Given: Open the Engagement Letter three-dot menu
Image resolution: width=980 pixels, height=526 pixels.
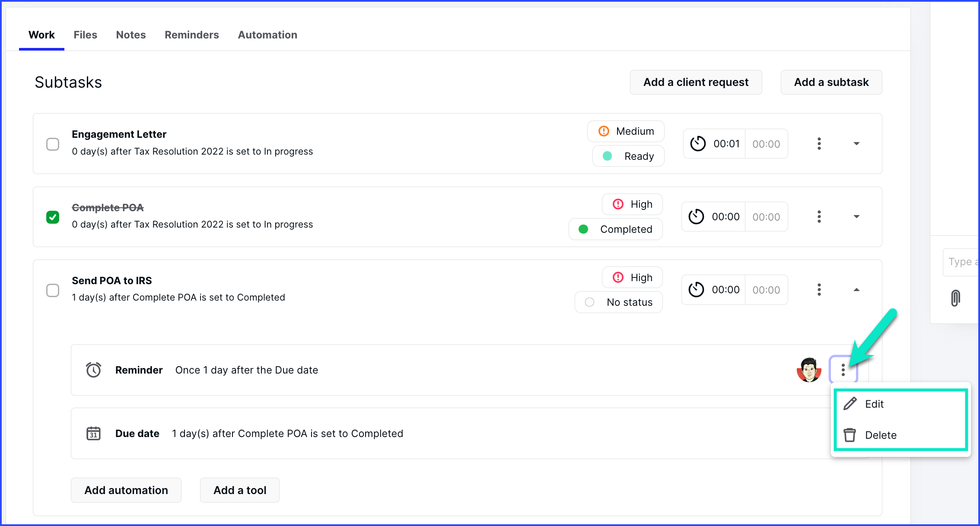Looking at the screenshot, I should [819, 143].
